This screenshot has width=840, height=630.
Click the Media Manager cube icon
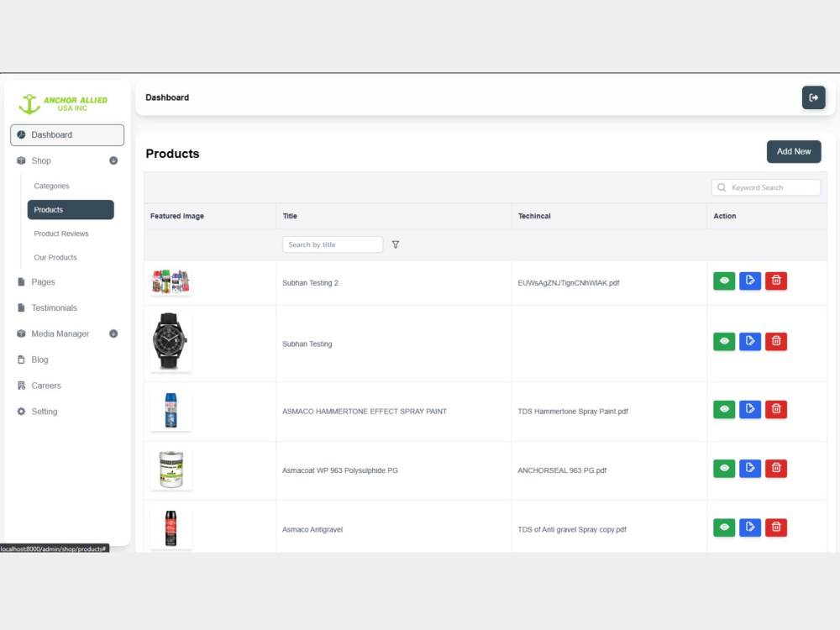pos(21,333)
